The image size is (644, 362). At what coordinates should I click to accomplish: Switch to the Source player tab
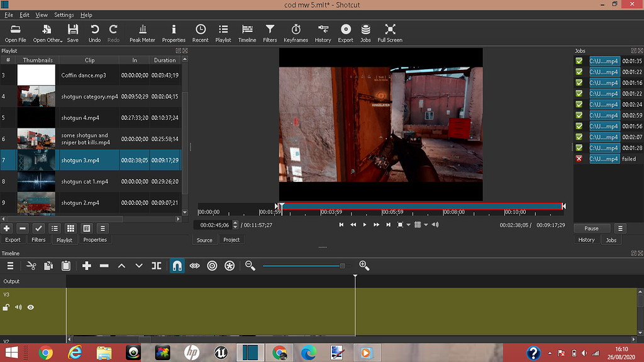pyautogui.click(x=204, y=240)
